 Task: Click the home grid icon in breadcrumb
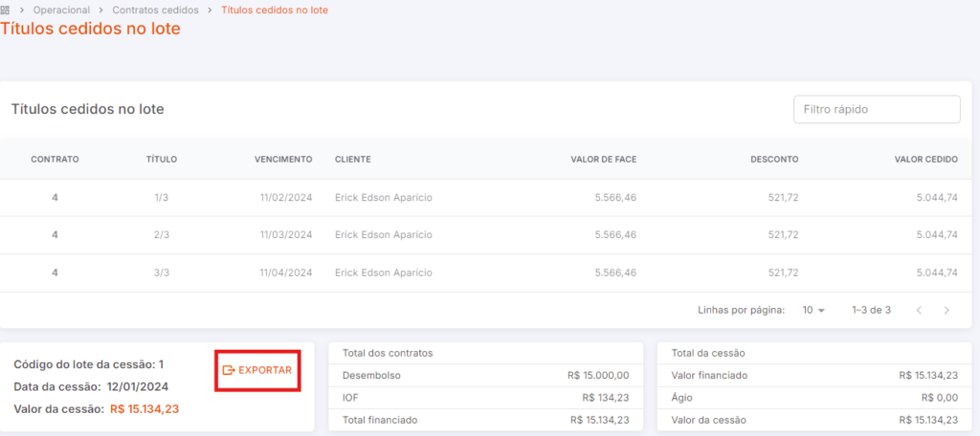tap(5, 10)
